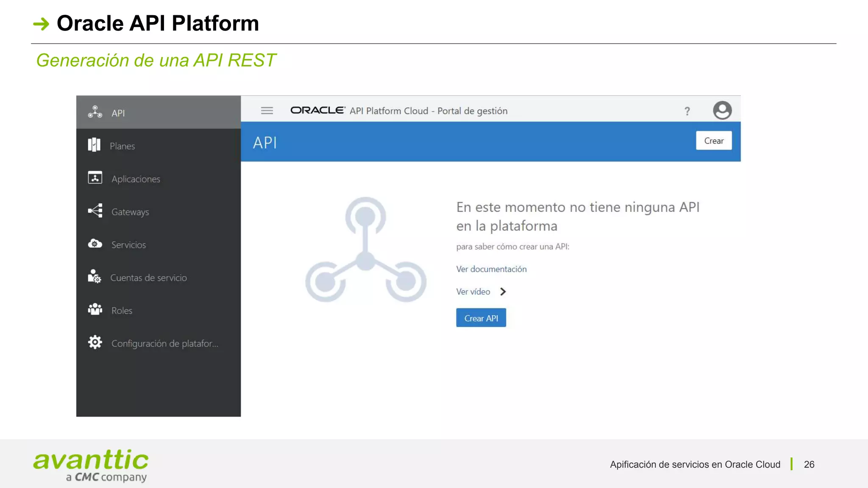Image resolution: width=868 pixels, height=488 pixels.
Task: Click 'para saber cómo crear una API:' text
Action: click(x=513, y=247)
